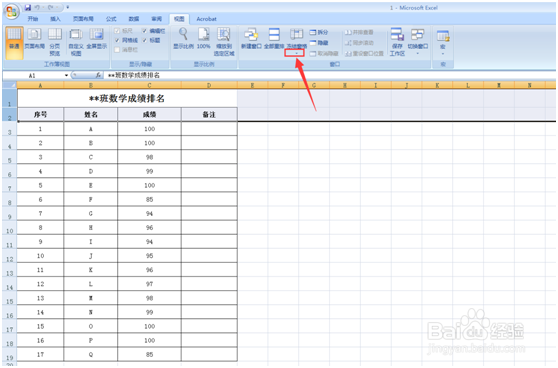558x368 pixels.
Task: Select column C header
Action: coord(149,85)
